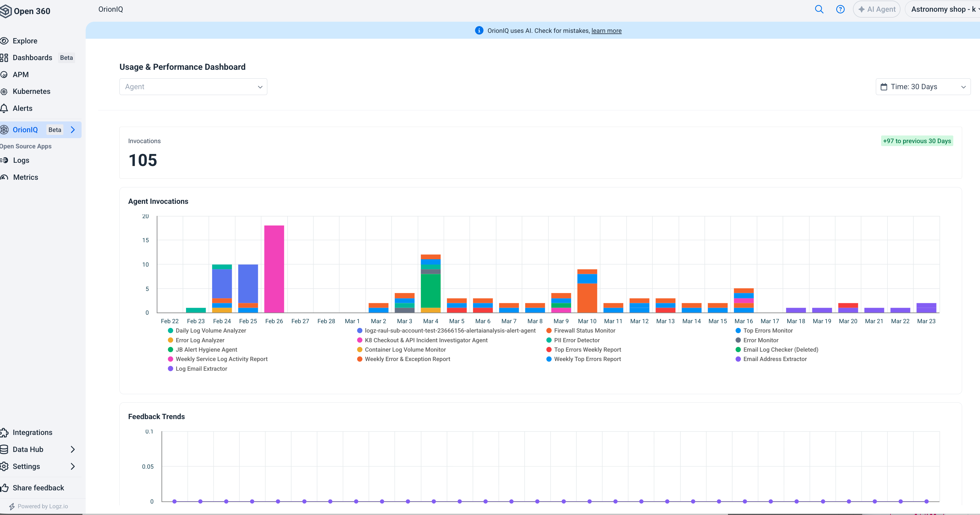Toggle the Daily Log Volume Analyzer legend entry

tap(211, 331)
